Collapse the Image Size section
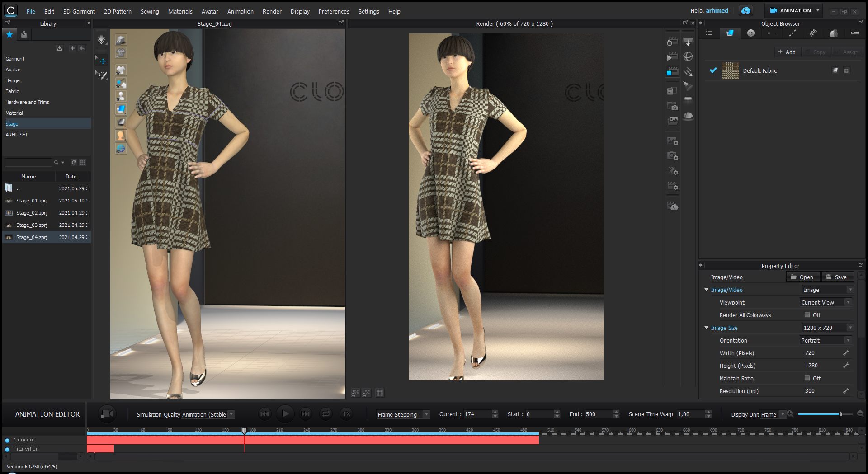The width and height of the screenshot is (868, 474). 706,328
